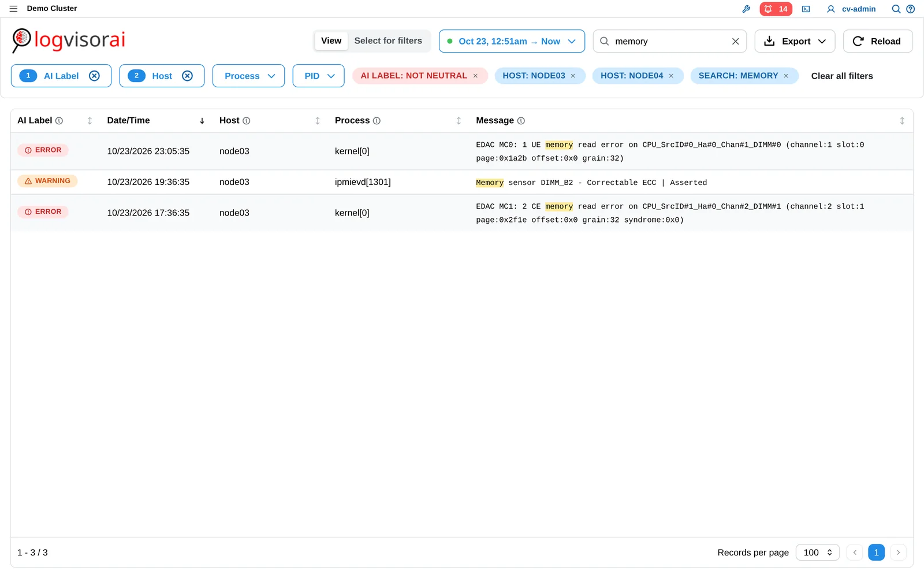
Task: Clear the Host filter selection
Action: pyautogui.click(x=187, y=76)
